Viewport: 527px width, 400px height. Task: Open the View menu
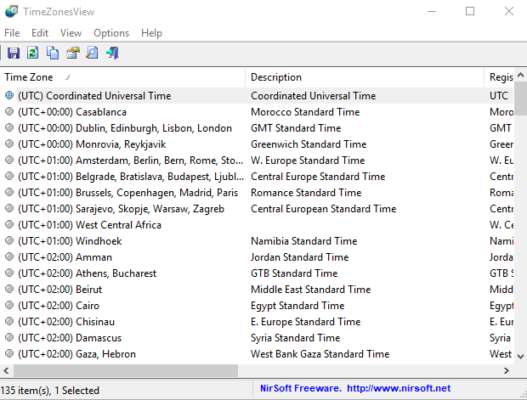pyautogui.click(x=71, y=33)
